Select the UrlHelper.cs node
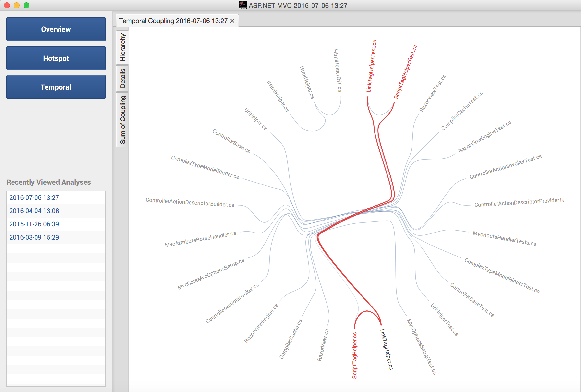Image resolution: width=581 pixels, height=392 pixels. [x=256, y=119]
